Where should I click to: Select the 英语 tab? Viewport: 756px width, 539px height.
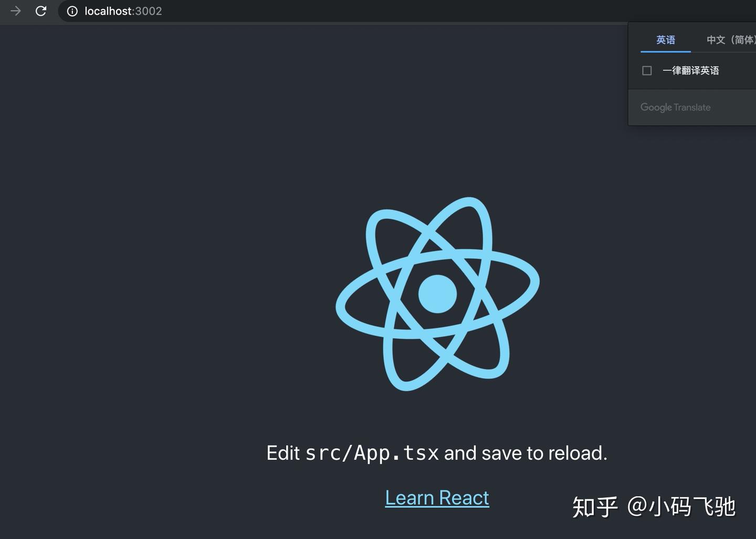click(665, 39)
